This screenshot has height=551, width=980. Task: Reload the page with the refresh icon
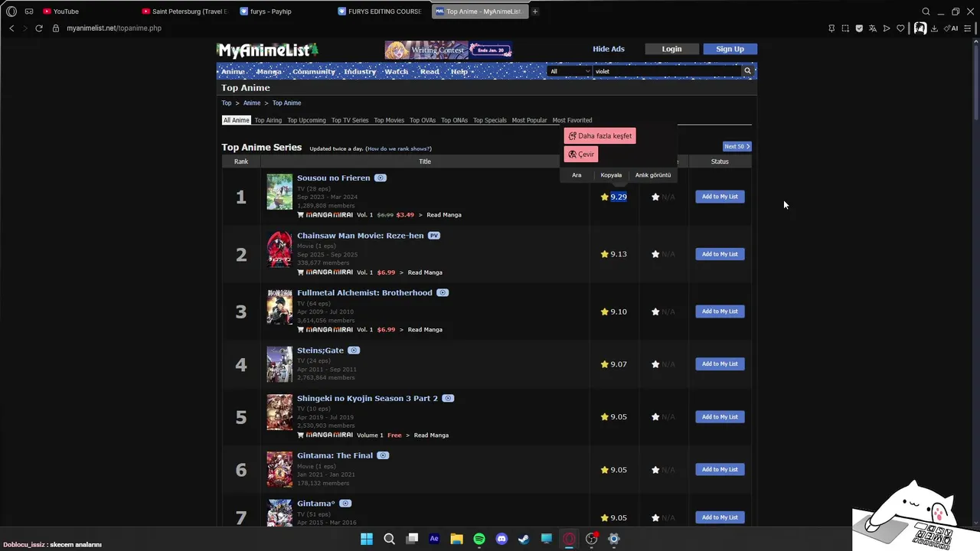(39, 28)
